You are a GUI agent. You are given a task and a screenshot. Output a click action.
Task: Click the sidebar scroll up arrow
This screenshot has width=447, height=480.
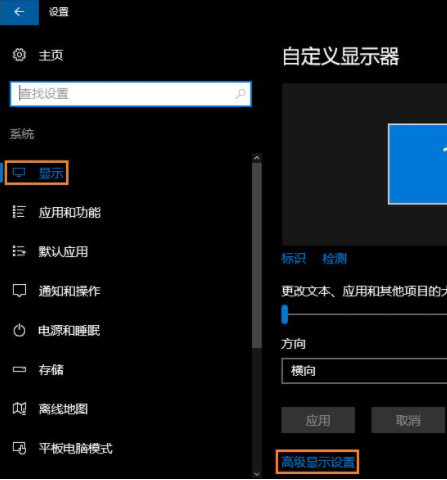coord(257,158)
